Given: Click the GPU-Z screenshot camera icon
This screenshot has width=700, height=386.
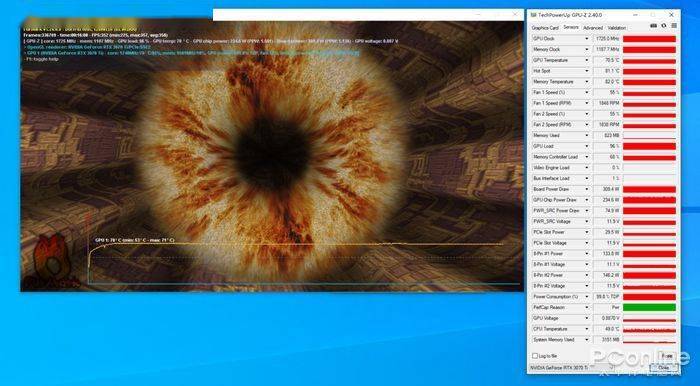Looking at the screenshot, I should click(654, 26).
